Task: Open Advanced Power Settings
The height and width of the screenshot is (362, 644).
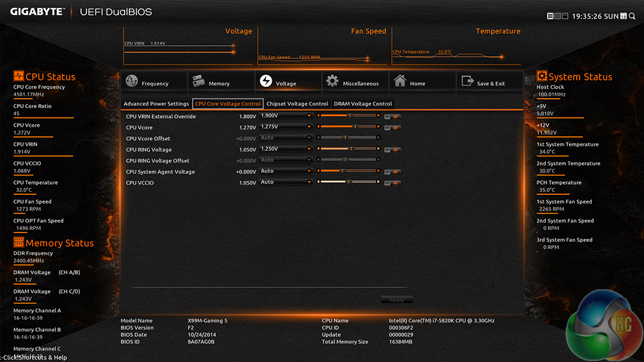Action: click(x=156, y=104)
